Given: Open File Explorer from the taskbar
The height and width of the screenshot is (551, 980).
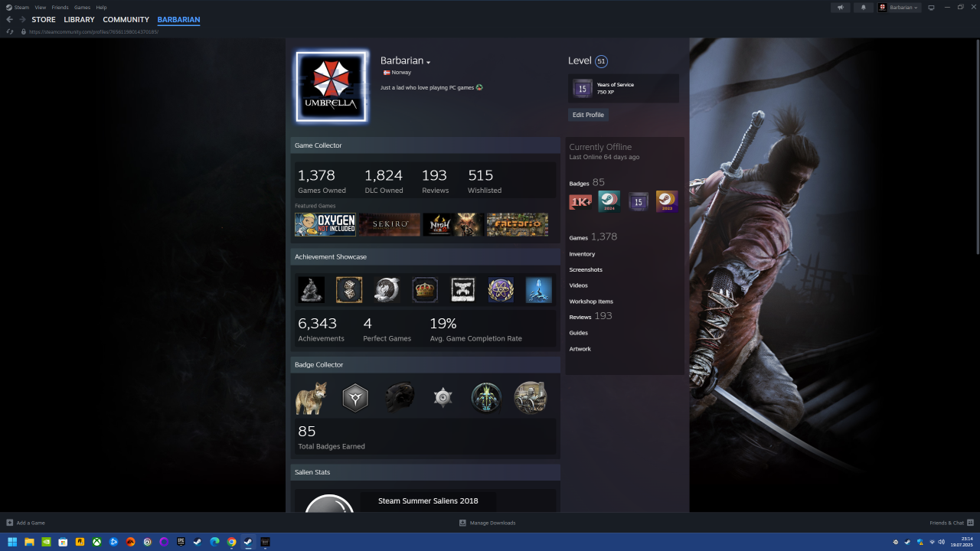Looking at the screenshot, I should pos(29,542).
